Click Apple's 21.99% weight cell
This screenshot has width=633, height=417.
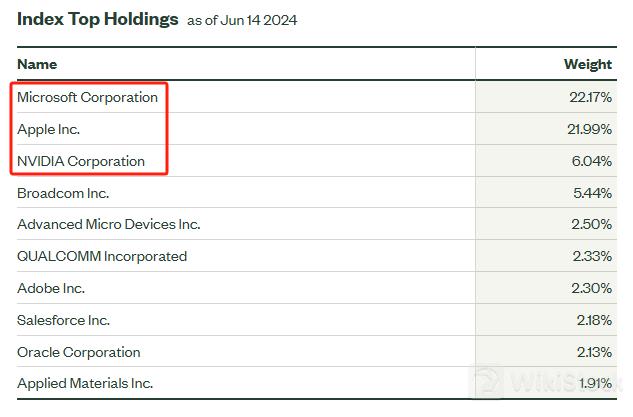click(589, 130)
